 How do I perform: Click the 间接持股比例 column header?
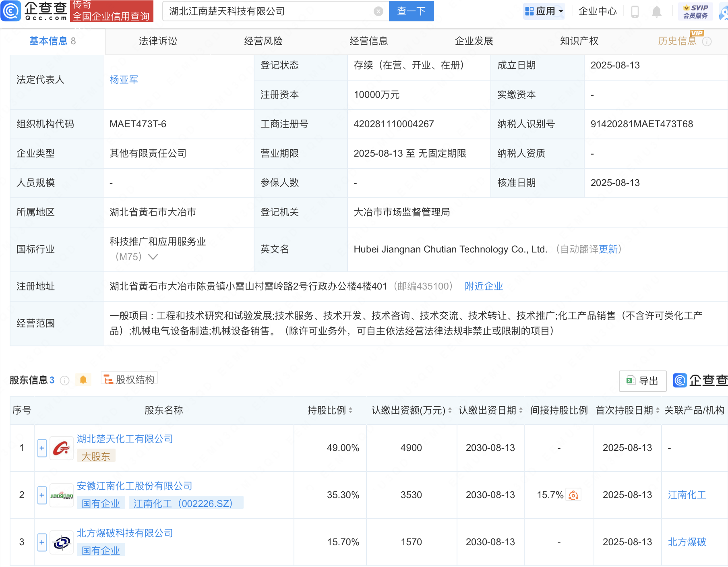[559, 410]
